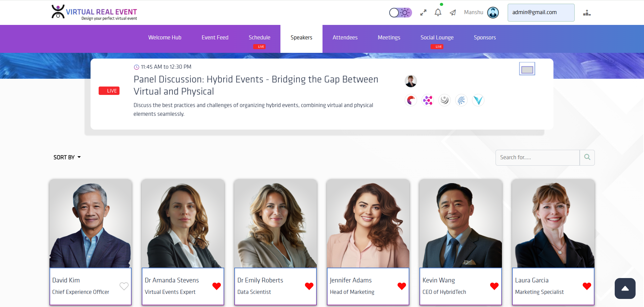Click the search magnifier button

pos(587,157)
